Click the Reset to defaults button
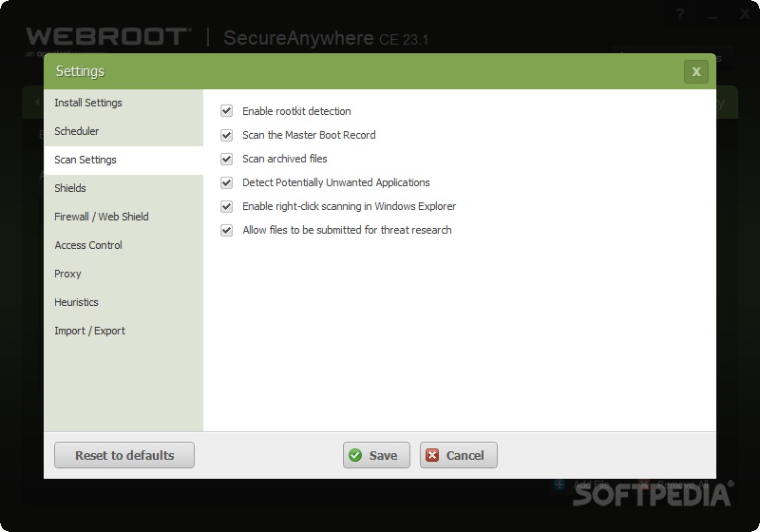Viewport: 760px width, 532px height. (x=124, y=455)
